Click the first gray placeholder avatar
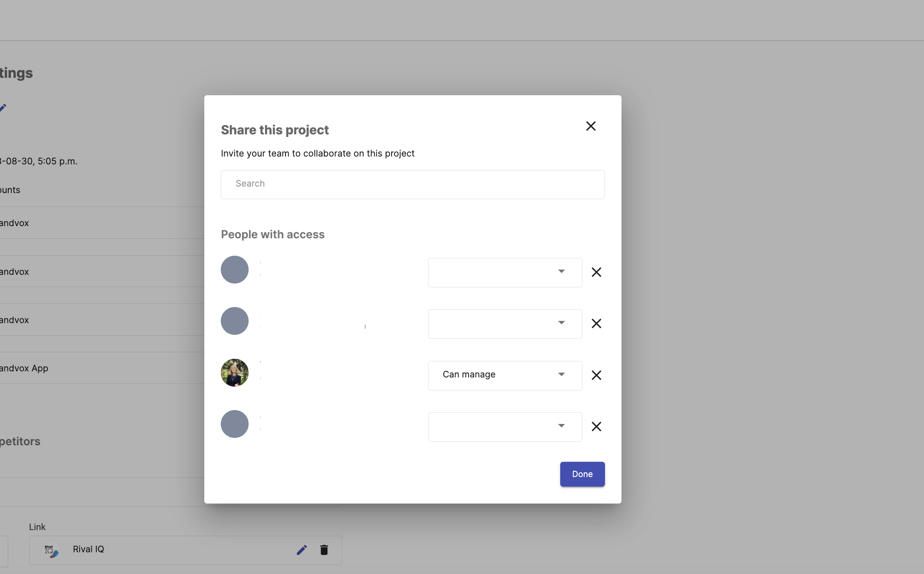The image size is (924, 574). [x=235, y=270]
